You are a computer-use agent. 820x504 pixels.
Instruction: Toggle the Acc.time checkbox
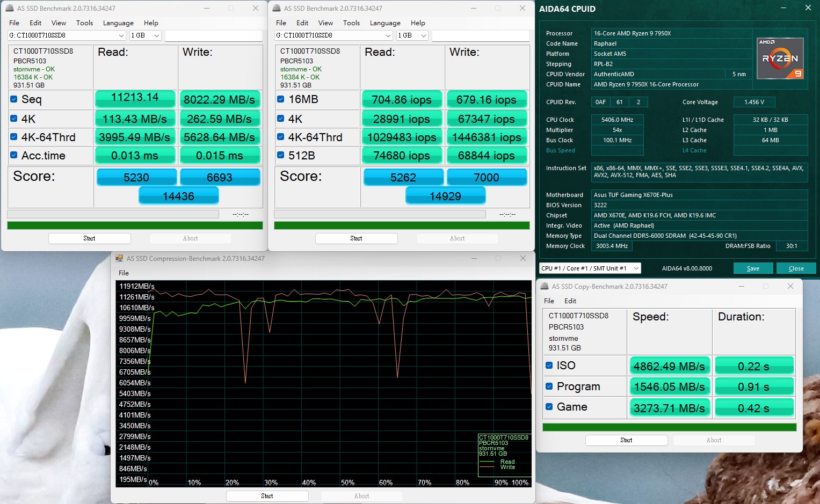pos(13,155)
